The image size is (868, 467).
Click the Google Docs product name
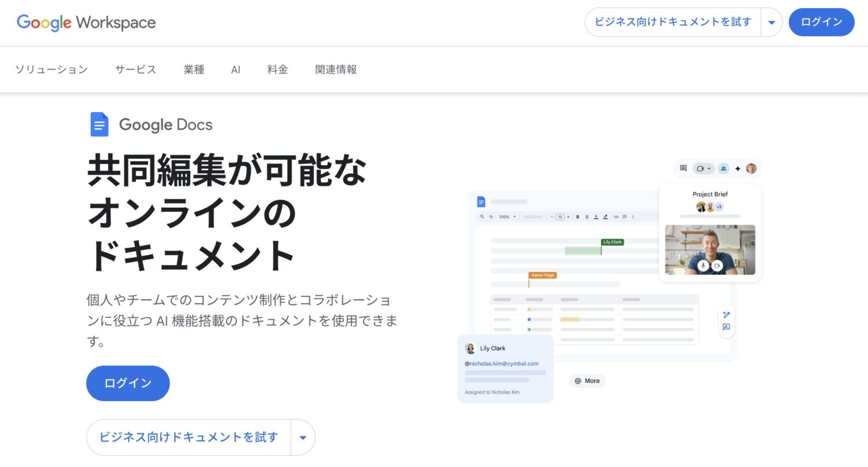pos(165,124)
